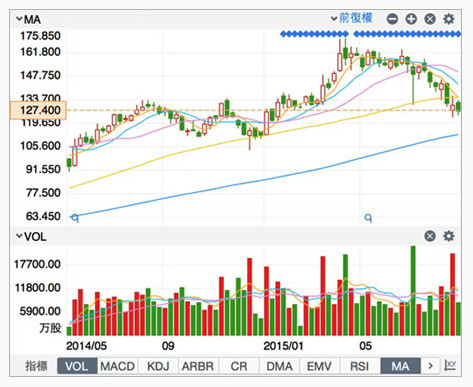Select the ARBR indicator

point(198,366)
